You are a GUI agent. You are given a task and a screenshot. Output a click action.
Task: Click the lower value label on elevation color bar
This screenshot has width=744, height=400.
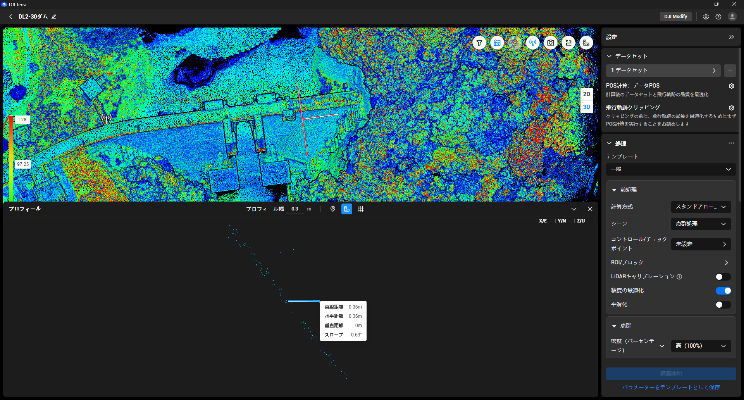[22, 164]
